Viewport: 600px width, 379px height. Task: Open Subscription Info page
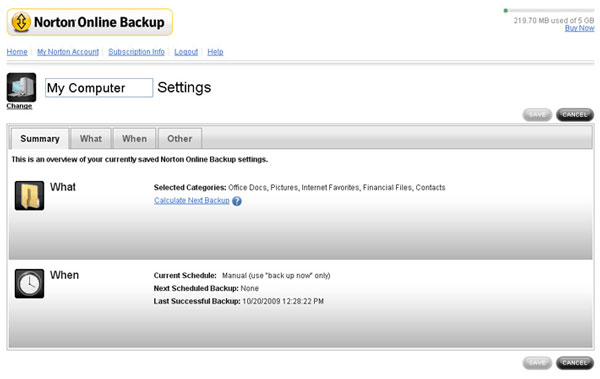coord(136,52)
